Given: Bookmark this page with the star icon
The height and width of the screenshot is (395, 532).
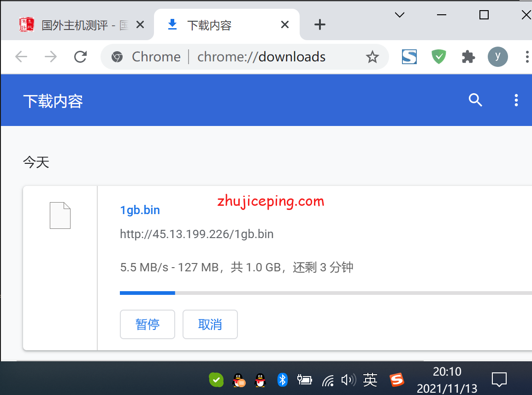Looking at the screenshot, I should tap(372, 57).
